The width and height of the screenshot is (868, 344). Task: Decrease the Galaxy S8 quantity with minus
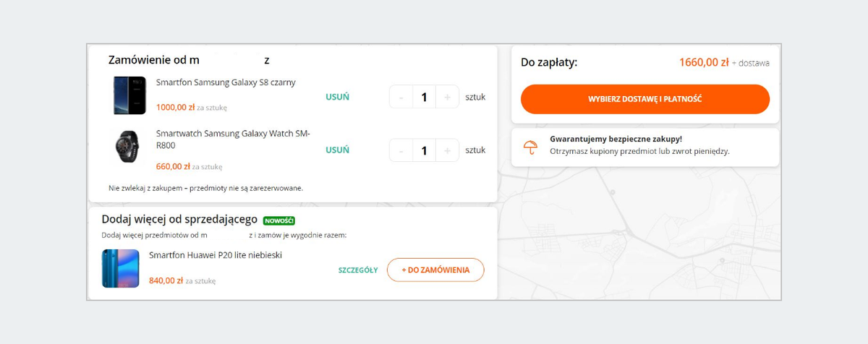[401, 97]
